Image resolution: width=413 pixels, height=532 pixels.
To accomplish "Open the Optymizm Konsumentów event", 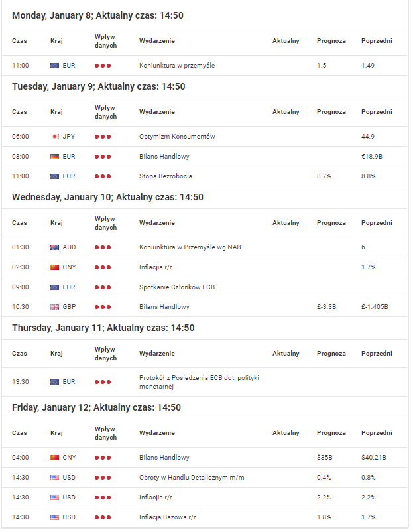I will coord(177,137).
